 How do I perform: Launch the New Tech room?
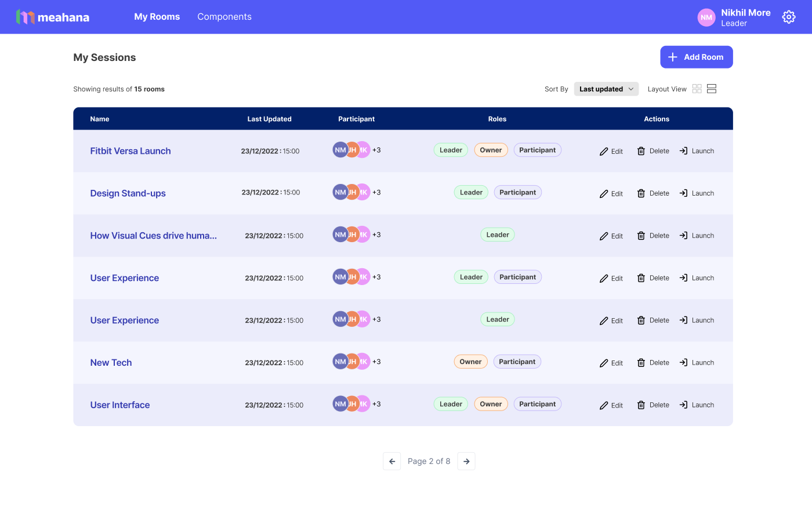coord(697,363)
